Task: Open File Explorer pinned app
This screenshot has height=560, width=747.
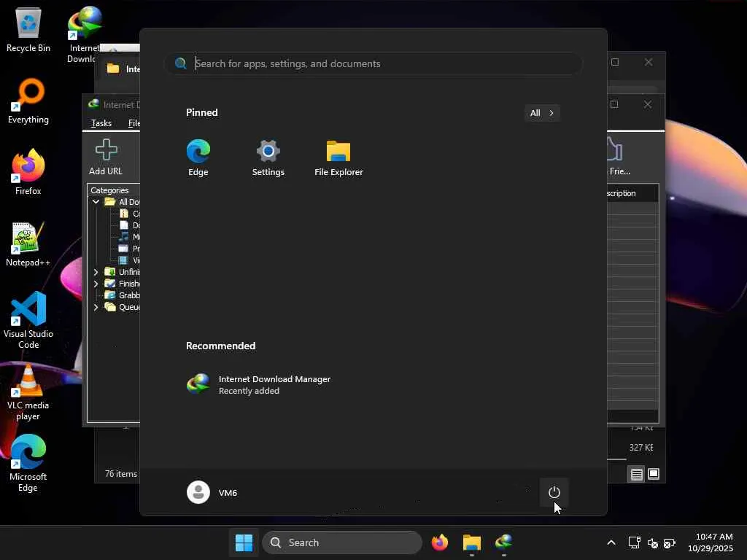Action: (338, 158)
